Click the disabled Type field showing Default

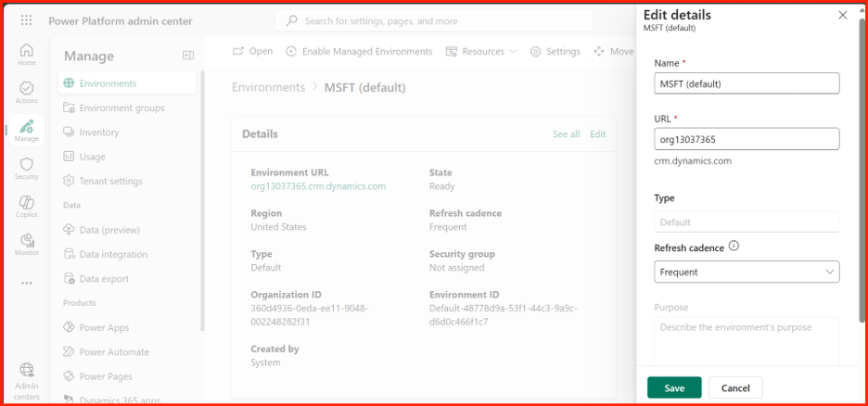click(x=747, y=222)
